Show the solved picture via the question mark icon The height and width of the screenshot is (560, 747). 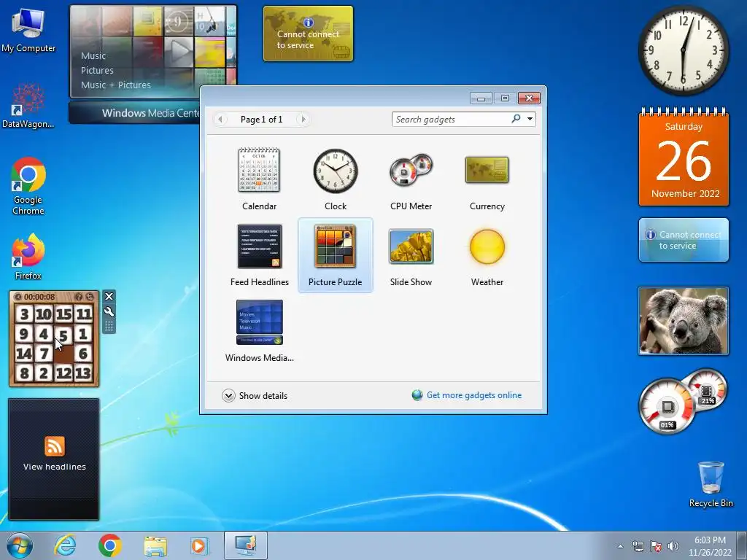[x=79, y=297]
